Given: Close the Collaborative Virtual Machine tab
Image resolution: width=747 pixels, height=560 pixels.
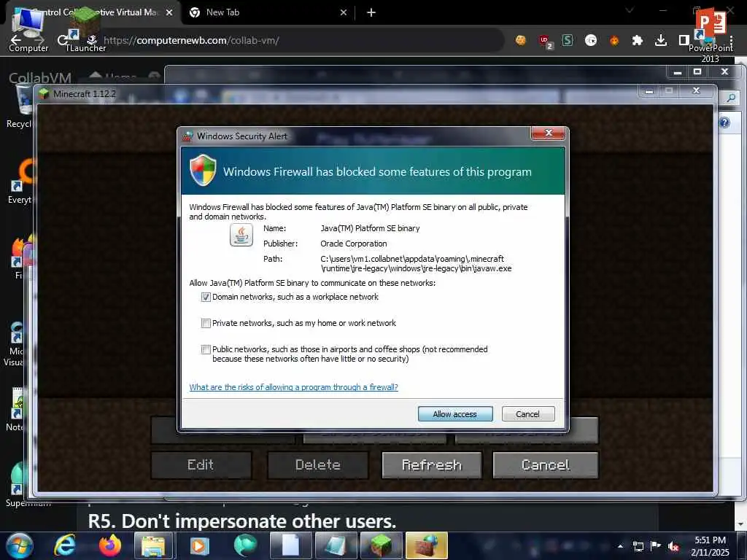Looking at the screenshot, I should pos(169,13).
